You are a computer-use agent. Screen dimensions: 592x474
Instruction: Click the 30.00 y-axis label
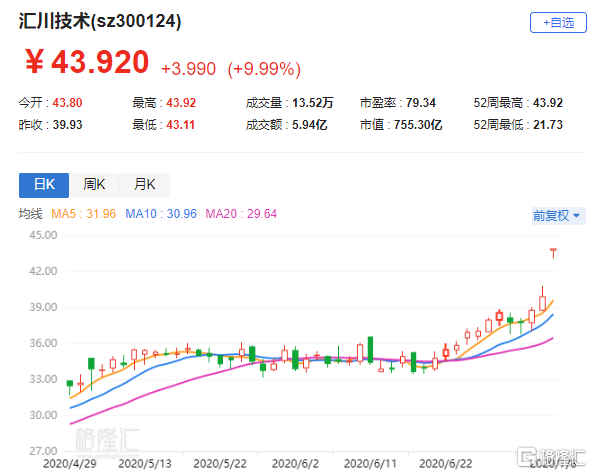point(43,415)
